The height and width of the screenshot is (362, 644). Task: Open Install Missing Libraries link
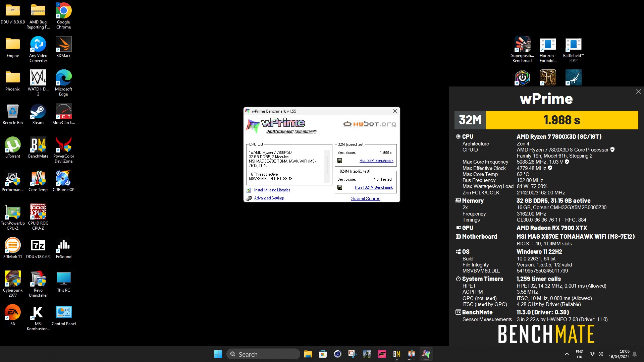click(x=272, y=190)
